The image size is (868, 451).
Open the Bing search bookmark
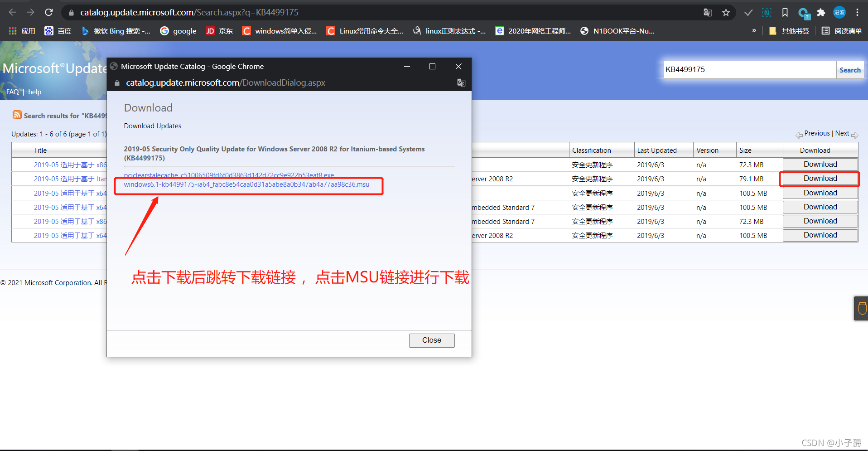[x=116, y=31]
